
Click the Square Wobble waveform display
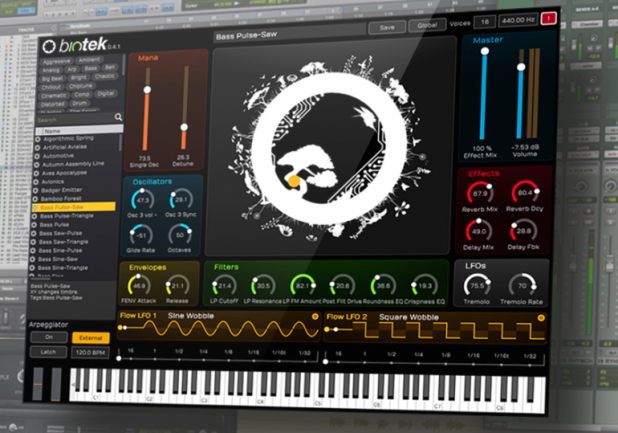pyautogui.click(x=435, y=331)
